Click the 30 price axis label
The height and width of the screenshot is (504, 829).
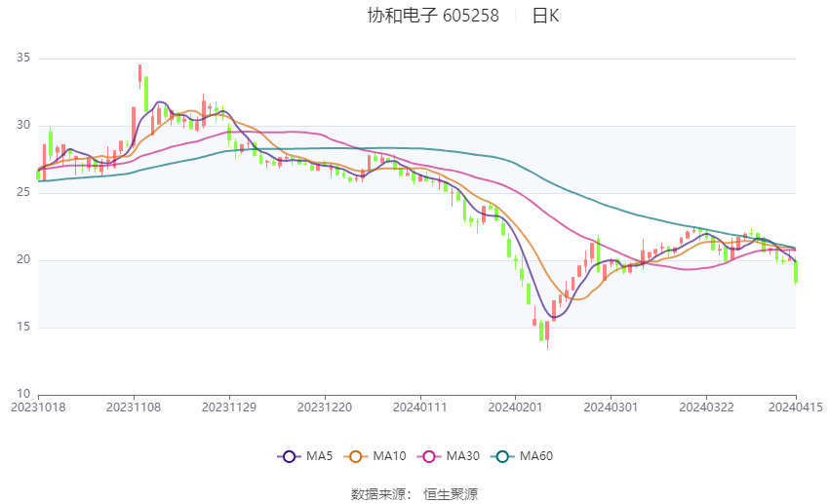point(23,125)
